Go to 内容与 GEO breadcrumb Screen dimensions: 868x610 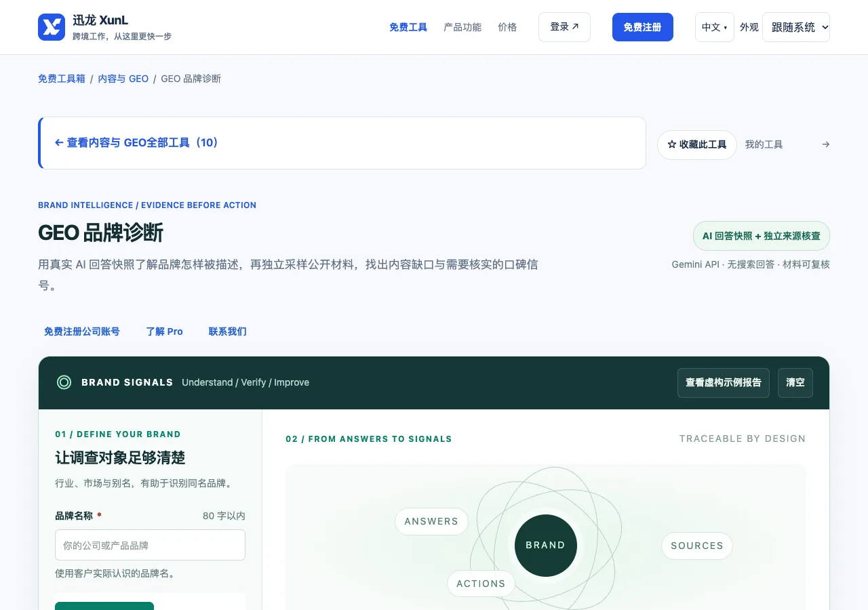point(123,79)
